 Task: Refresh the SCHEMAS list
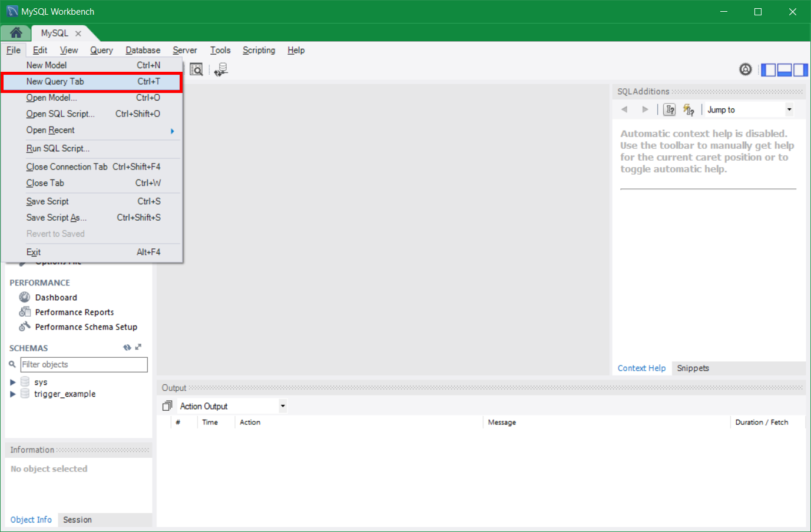127,347
